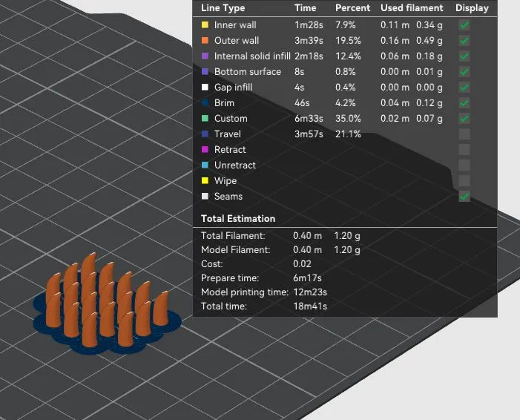Select the Seams row label
The image size is (520, 420).
click(228, 197)
